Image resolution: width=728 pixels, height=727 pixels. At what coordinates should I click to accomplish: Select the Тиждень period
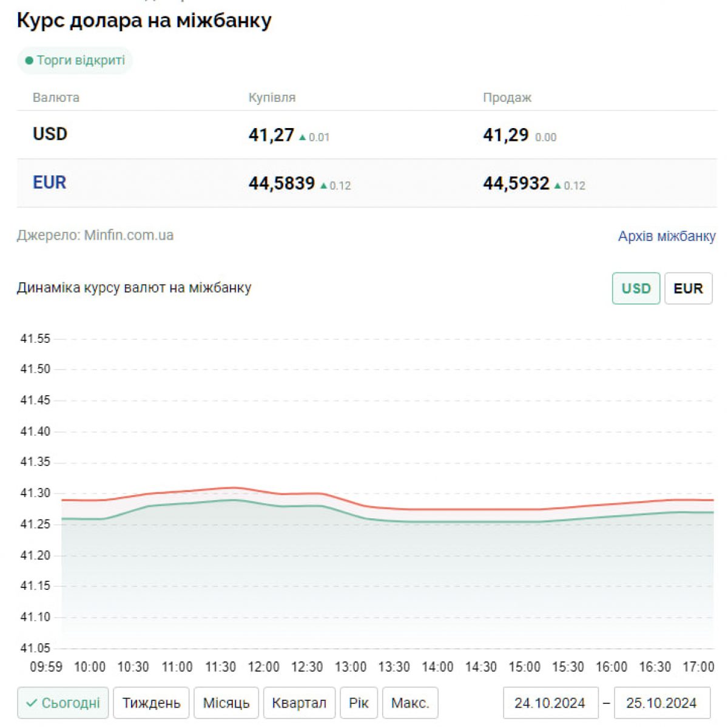pyautogui.click(x=151, y=703)
